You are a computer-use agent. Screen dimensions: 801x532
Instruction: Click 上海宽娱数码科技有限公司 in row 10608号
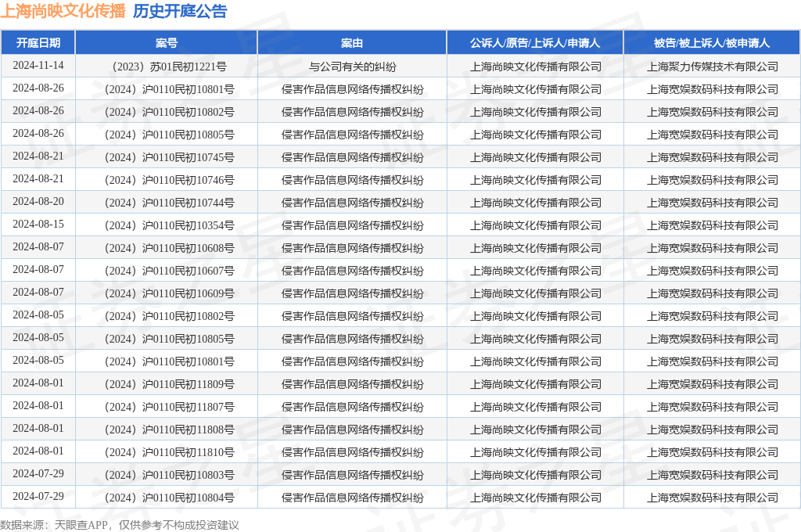pyautogui.click(x=712, y=248)
